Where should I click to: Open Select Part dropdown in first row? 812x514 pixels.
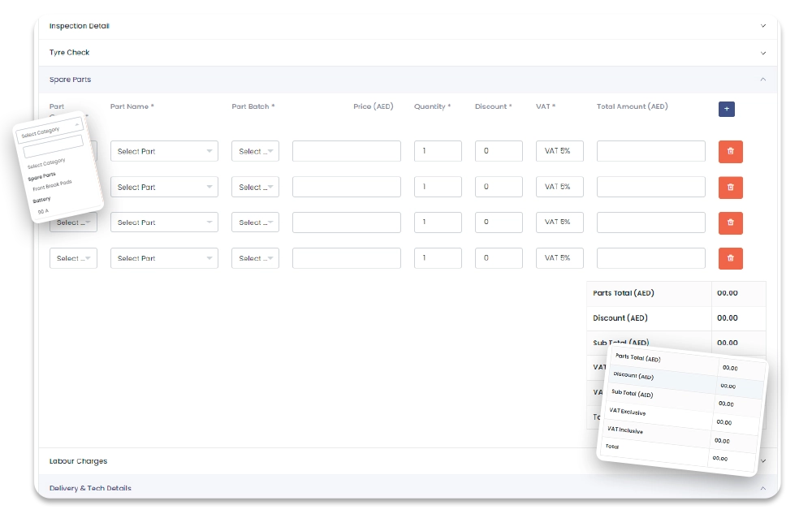point(164,151)
